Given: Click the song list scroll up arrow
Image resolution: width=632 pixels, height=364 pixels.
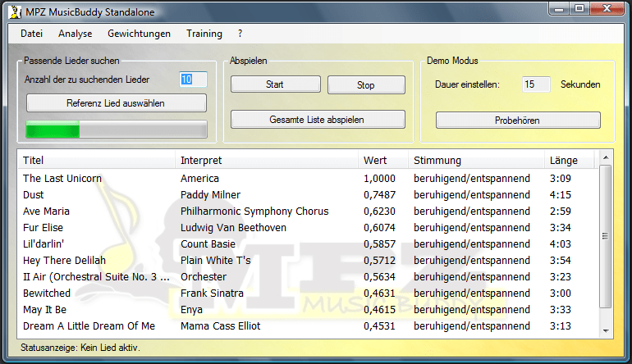Looking at the screenshot, I should [606, 157].
